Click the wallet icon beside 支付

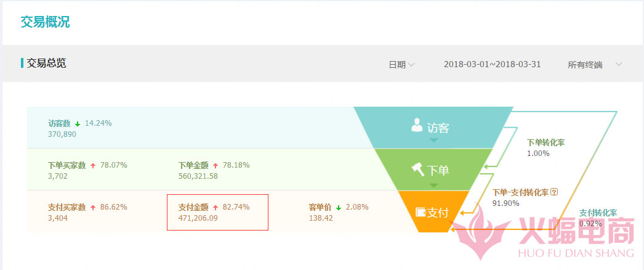(421, 212)
